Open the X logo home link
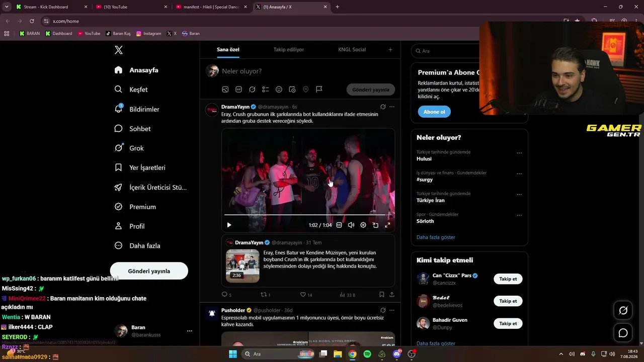This screenshot has height=362, width=644. pos(119,50)
